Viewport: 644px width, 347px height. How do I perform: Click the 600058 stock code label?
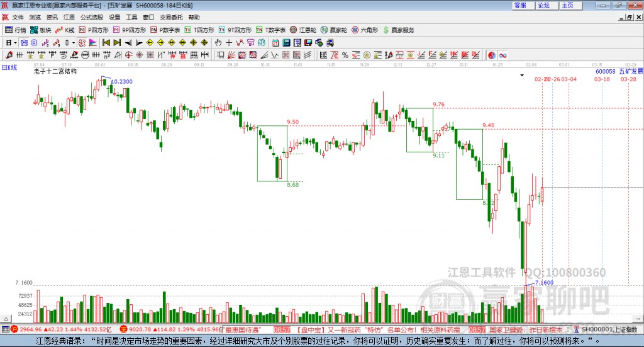pos(606,72)
